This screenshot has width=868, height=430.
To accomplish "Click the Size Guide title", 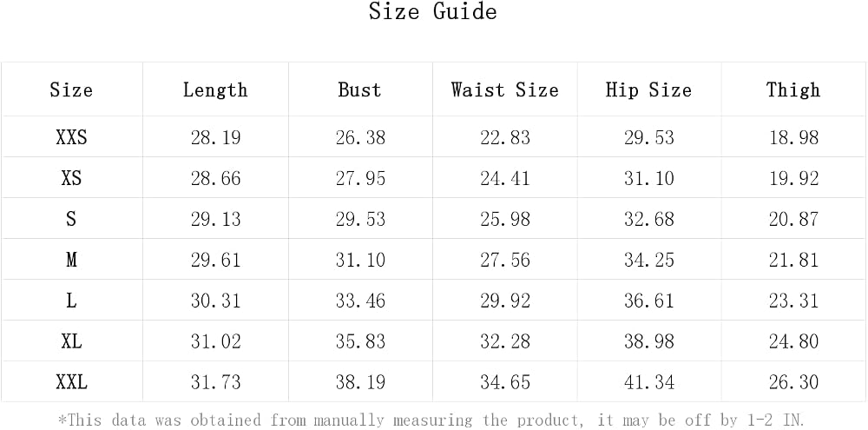I will click(x=433, y=11).
